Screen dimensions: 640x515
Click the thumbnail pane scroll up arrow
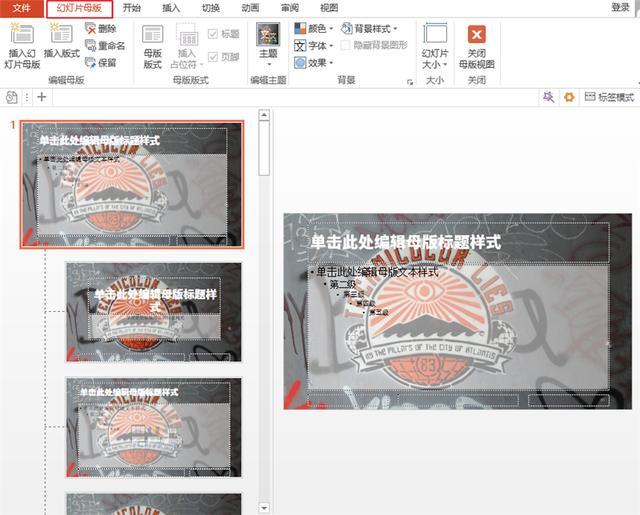264,115
